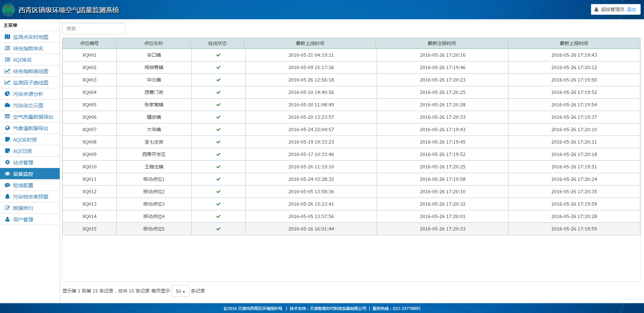
Task: Click the pie chart icon for 污染来源分析
Action: [7, 94]
